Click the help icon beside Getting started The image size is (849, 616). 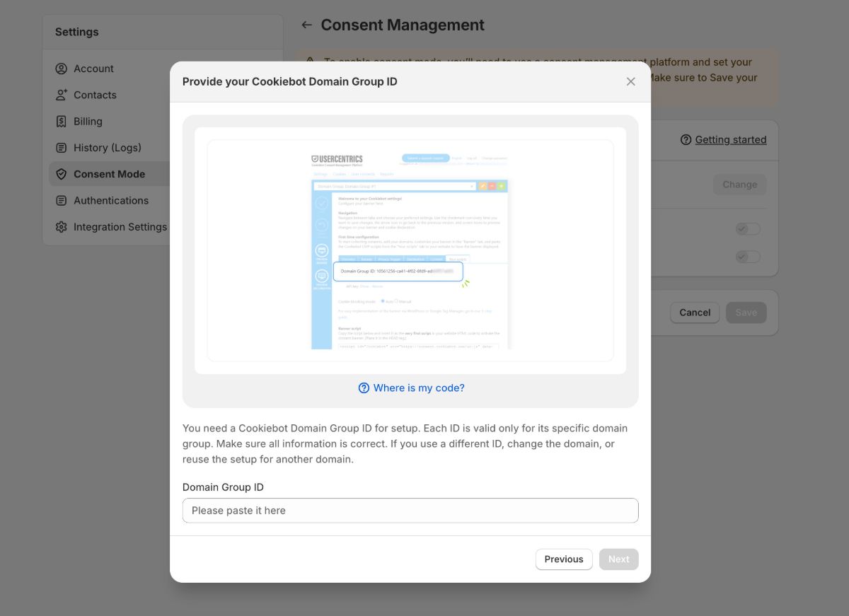[x=686, y=140]
